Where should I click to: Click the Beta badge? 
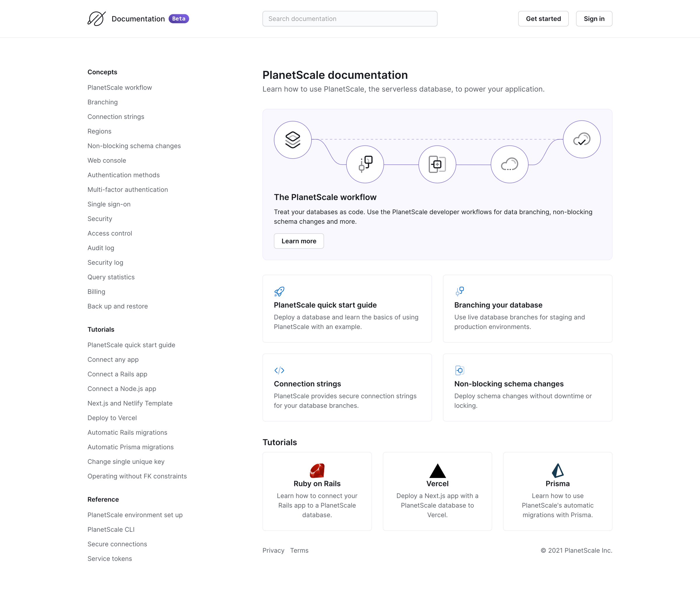point(179,19)
